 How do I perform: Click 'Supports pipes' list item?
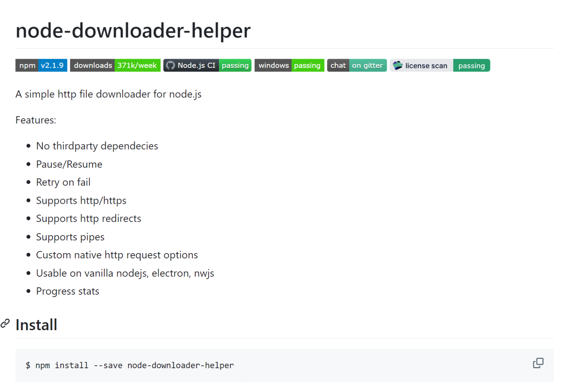70,237
